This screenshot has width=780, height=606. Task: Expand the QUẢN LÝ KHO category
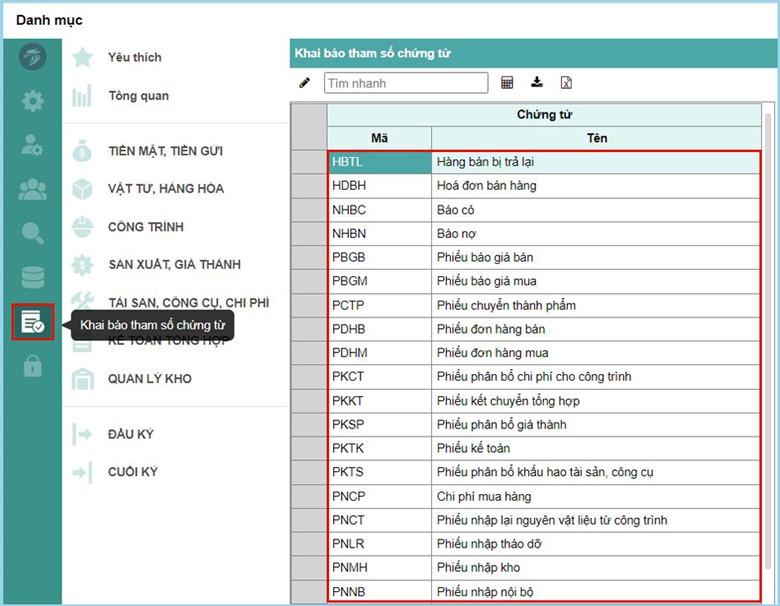(150, 379)
